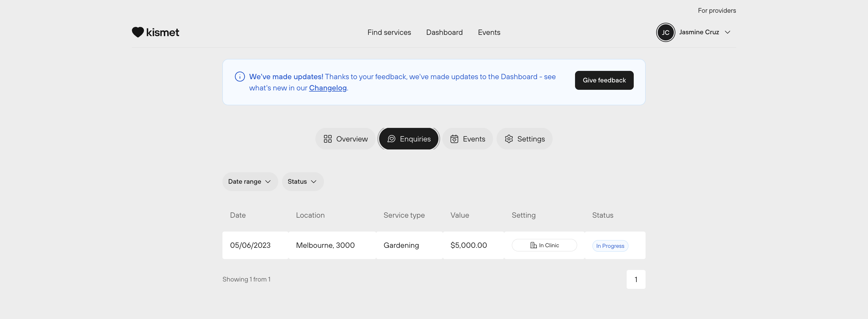Image resolution: width=868 pixels, height=319 pixels.
Task: Open the Date range filter dropdown
Action: [250, 181]
